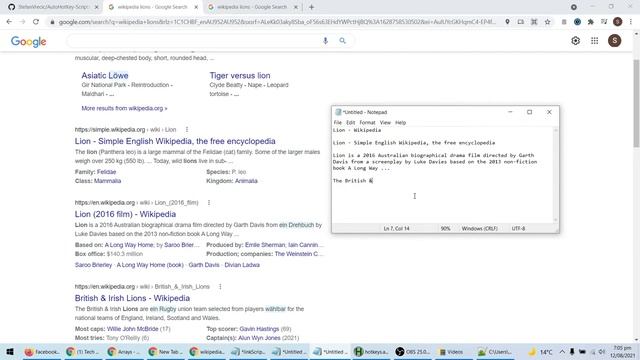Open Notepad File menu

pyautogui.click(x=338, y=122)
